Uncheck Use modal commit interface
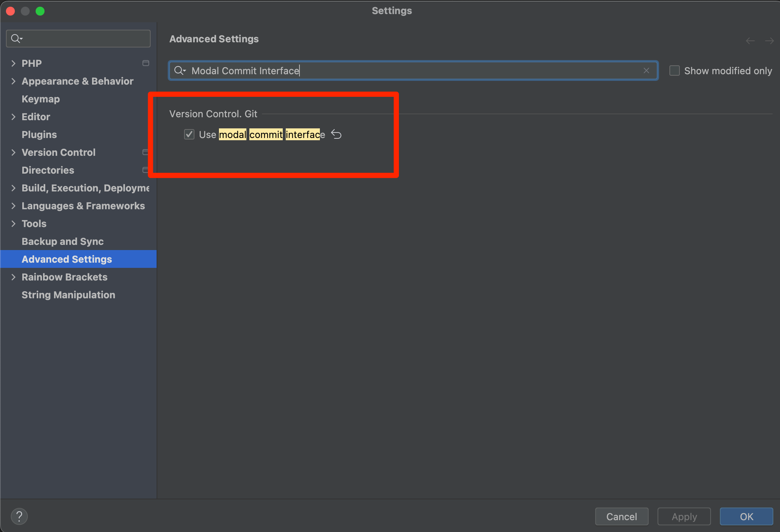 [189, 134]
